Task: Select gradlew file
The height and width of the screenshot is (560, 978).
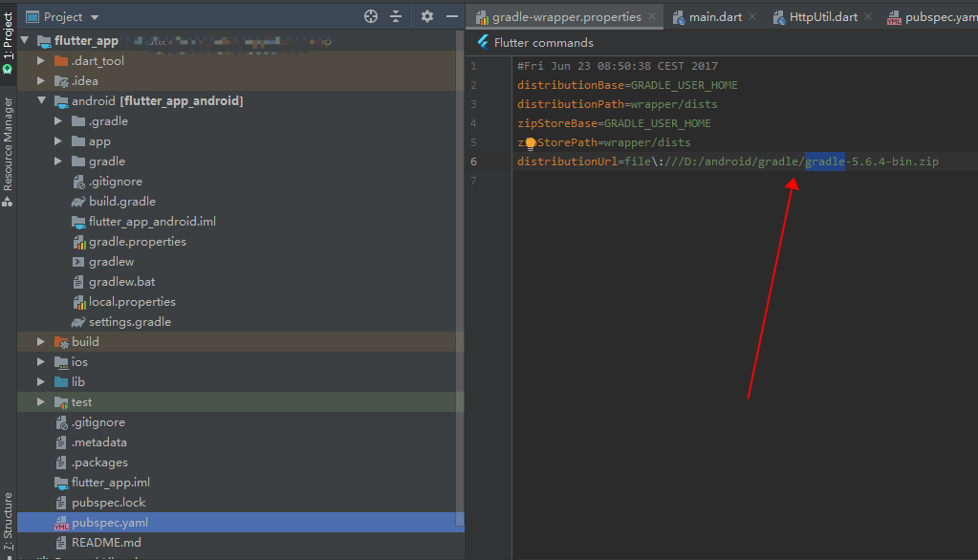Action: point(111,261)
